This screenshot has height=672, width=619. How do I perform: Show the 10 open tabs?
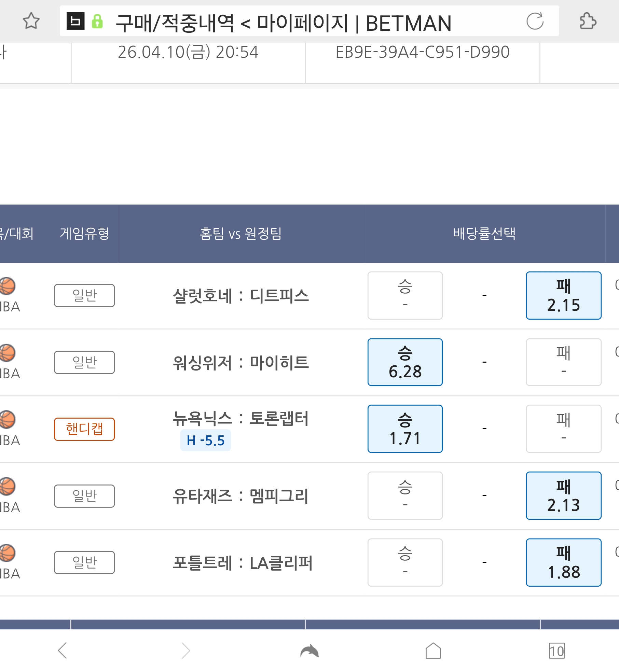pyautogui.click(x=557, y=651)
